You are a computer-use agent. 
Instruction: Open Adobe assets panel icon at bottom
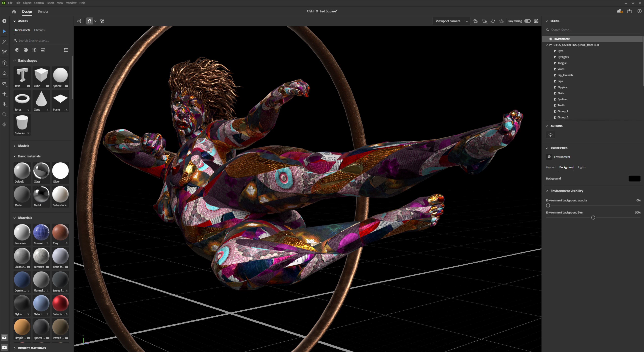click(x=4, y=337)
